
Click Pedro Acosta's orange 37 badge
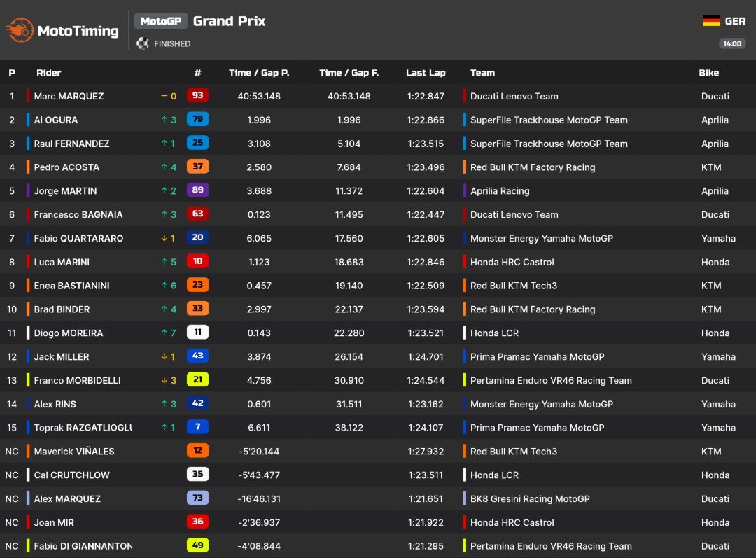[x=197, y=167]
